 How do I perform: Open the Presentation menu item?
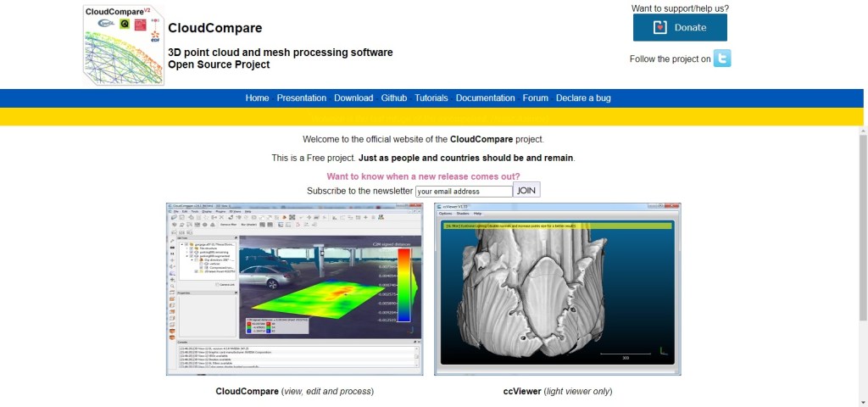tap(301, 98)
